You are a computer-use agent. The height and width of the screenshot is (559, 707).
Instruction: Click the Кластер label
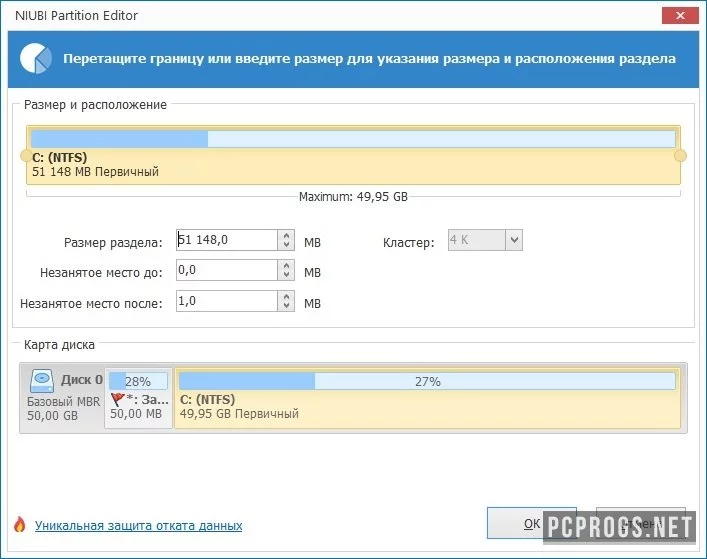tap(409, 243)
